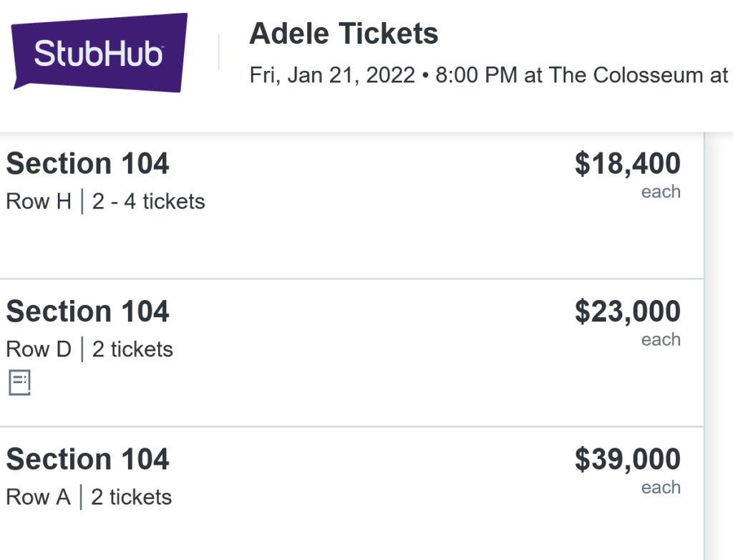
Task: Click the 2 - 4 tickets quantity text
Action: (148, 202)
